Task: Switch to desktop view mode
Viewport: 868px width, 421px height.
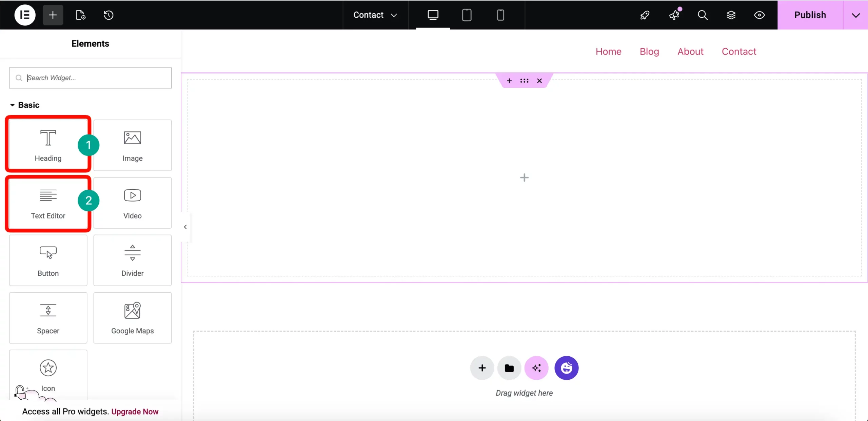Action: 433,15
